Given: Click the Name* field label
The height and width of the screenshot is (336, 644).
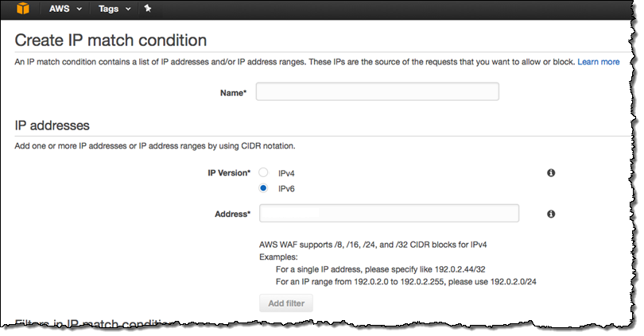Looking at the screenshot, I should click(x=233, y=93).
